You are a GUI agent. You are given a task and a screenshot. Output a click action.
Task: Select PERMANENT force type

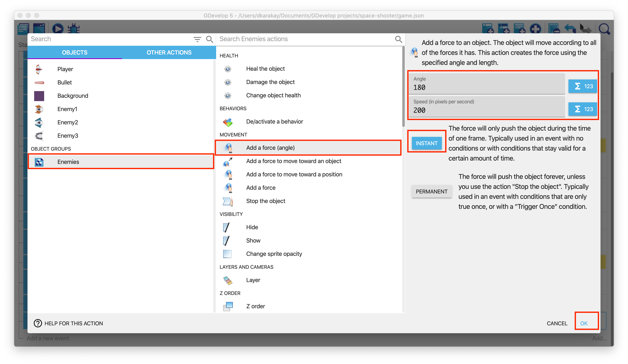tap(431, 191)
